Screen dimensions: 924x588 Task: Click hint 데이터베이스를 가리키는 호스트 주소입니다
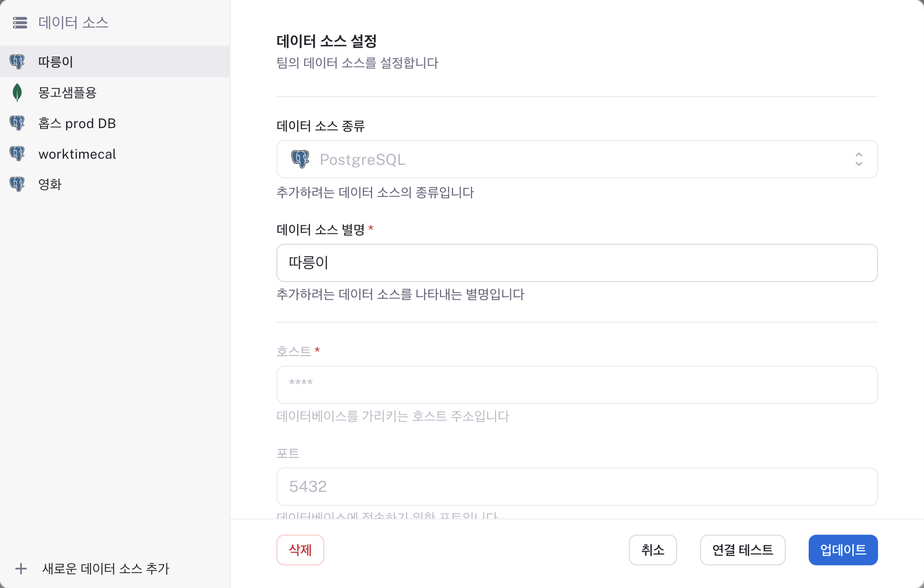coord(393,416)
